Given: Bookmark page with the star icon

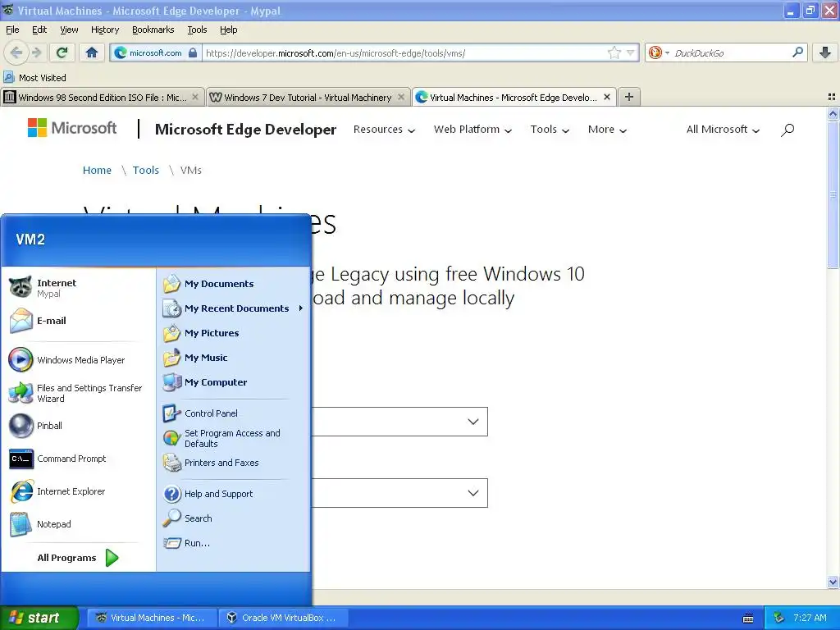Looking at the screenshot, I should [614, 52].
